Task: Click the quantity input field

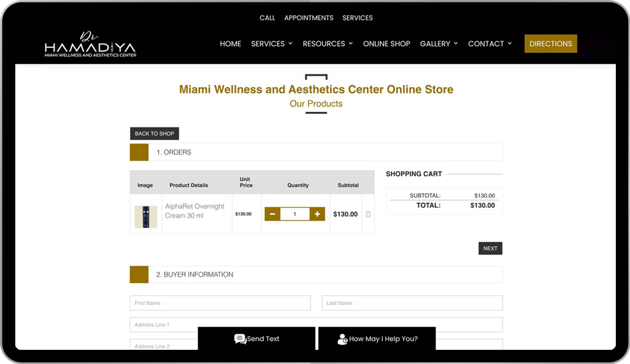Action: 295,214
